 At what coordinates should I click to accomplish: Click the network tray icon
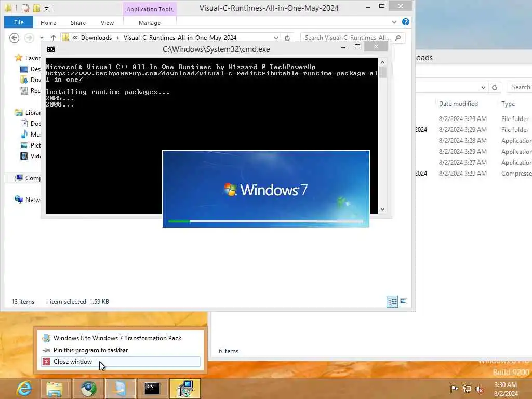pos(467,389)
